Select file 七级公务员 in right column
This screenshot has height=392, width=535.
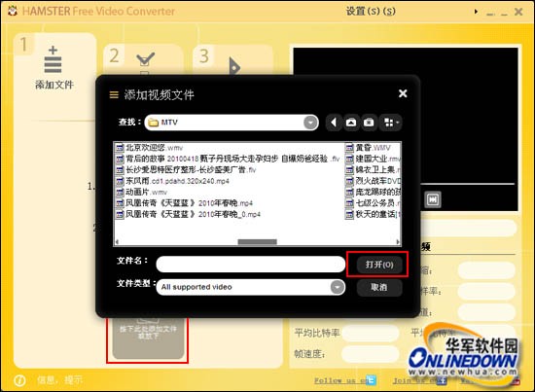[378, 203]
